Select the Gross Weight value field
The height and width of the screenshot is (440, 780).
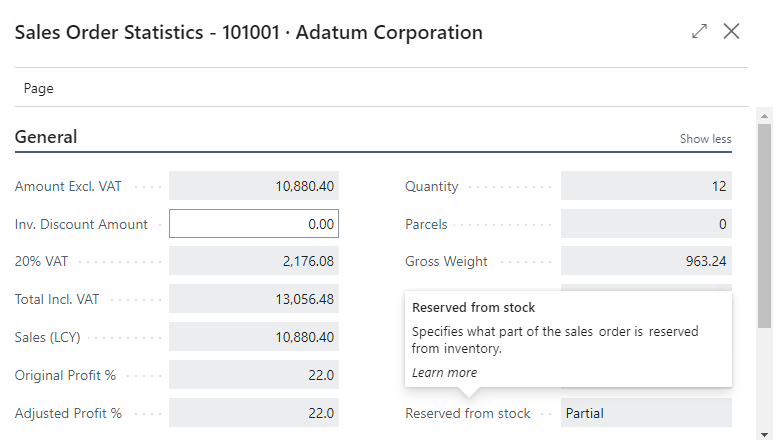[646, 261]
